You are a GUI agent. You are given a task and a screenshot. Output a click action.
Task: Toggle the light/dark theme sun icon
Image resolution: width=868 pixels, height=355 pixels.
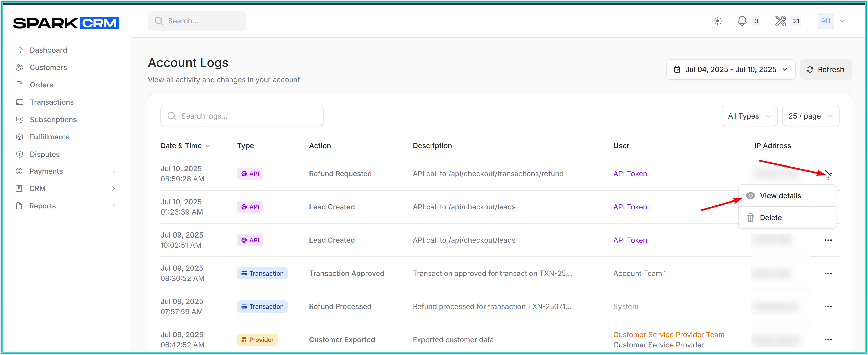pyautogui.click(x=717, y=21)
